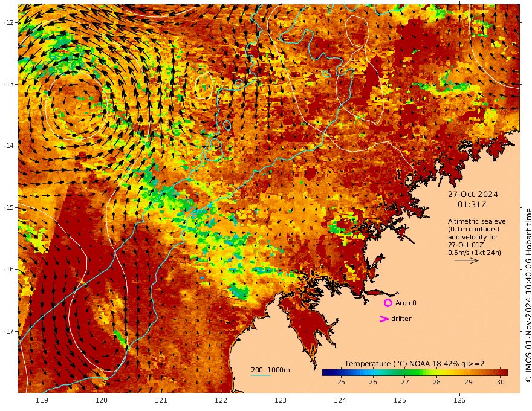This screenshot has width=532, height=411.
Task: Click latitude axis label -12
Action: (9, 22)
